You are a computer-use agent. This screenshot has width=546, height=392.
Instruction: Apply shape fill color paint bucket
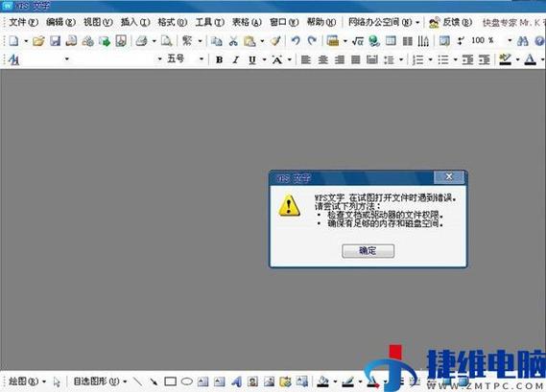click(322, 381)
